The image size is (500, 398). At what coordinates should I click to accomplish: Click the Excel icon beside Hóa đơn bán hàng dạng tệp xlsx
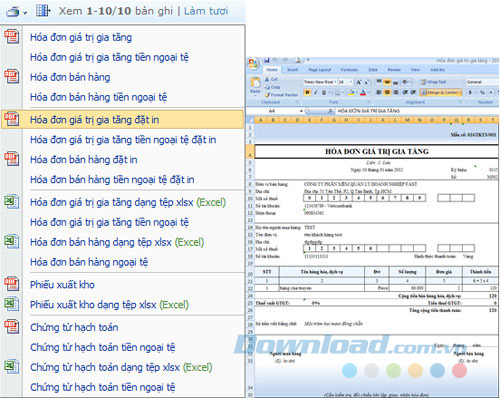point(11,242)
